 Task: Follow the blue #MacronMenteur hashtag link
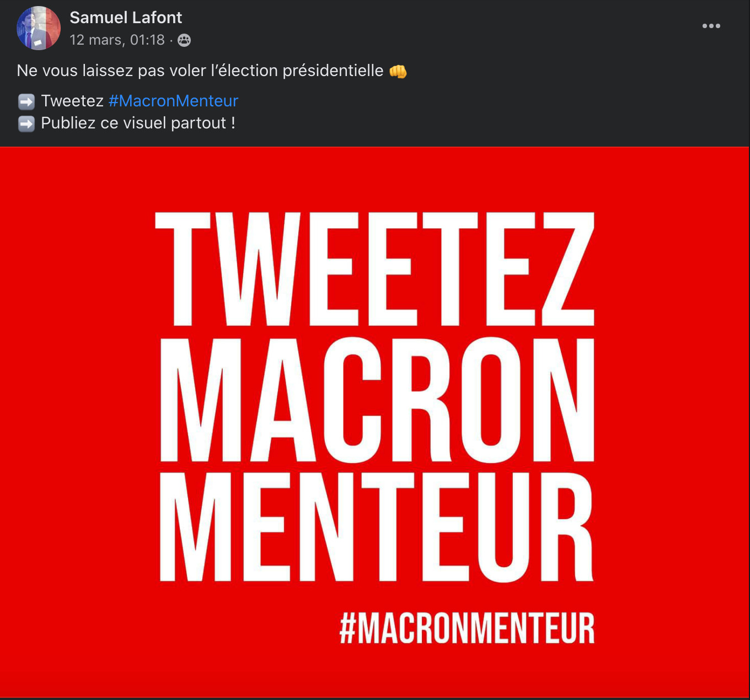pos(173,101)
